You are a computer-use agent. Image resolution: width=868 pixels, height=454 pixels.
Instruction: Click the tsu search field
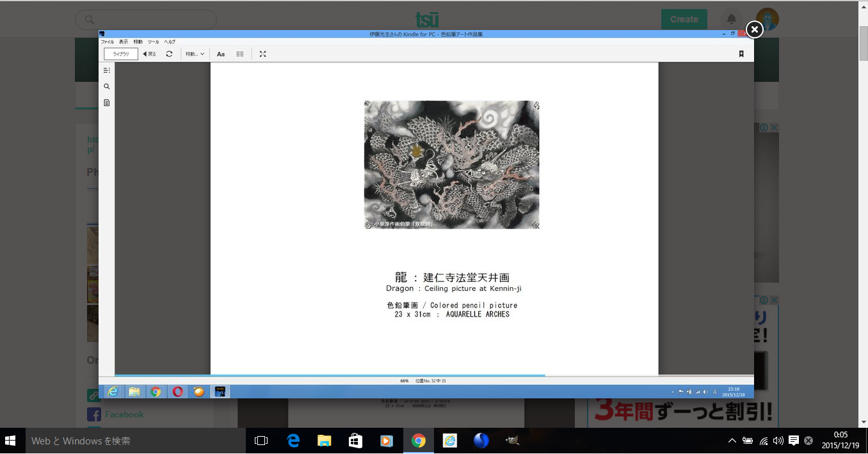[146, 20]
